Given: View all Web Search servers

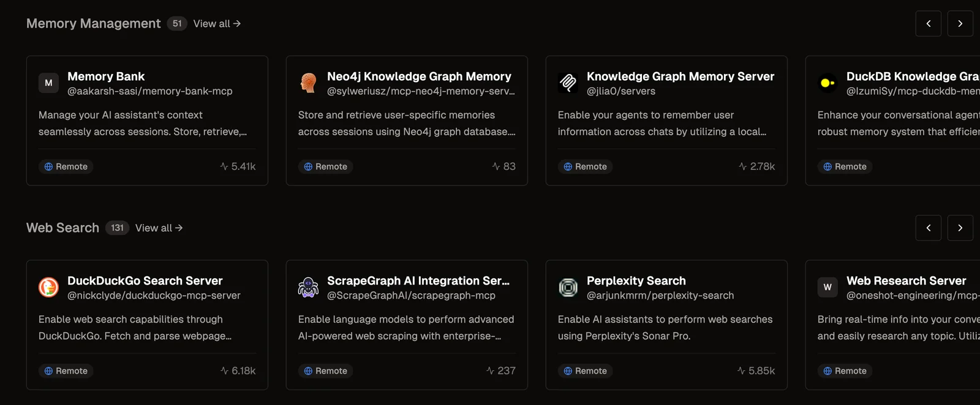Looking at the screenshot, I should tap(159, 228).
